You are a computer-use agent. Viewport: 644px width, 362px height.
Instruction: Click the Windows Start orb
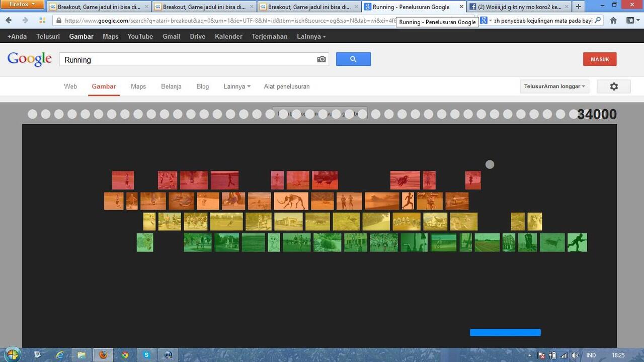click(x=13, y=354)
